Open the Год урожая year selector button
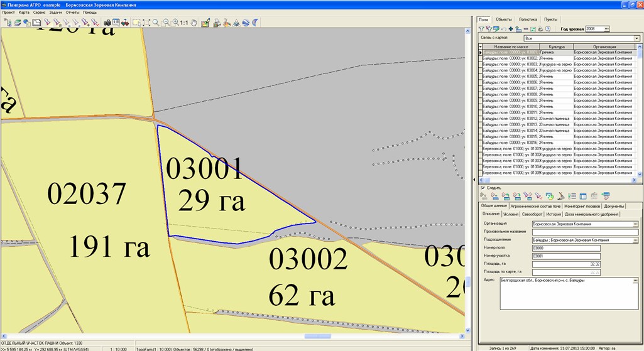The width and height of the screenshot is (644, 351). click(x=606, y=29)
